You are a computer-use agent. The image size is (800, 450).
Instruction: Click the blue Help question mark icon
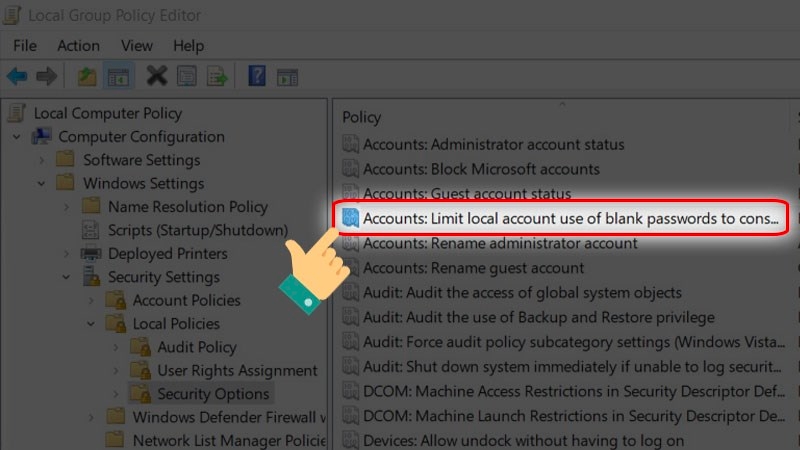pyautogui.click(x=257, y=77)
